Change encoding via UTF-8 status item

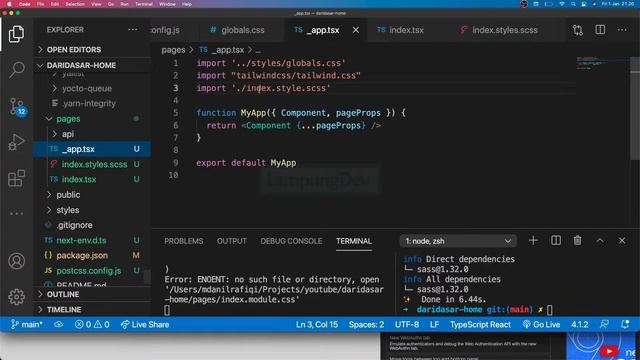pyautogui.click(x=407, y=324)
